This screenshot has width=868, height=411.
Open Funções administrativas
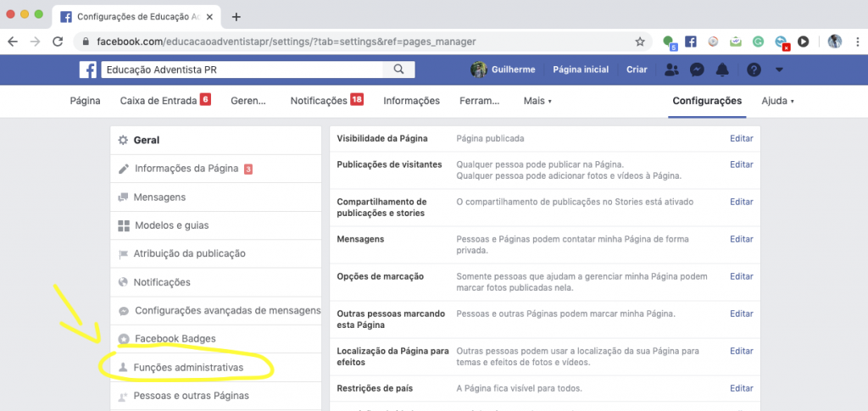[x=216, y=367]
